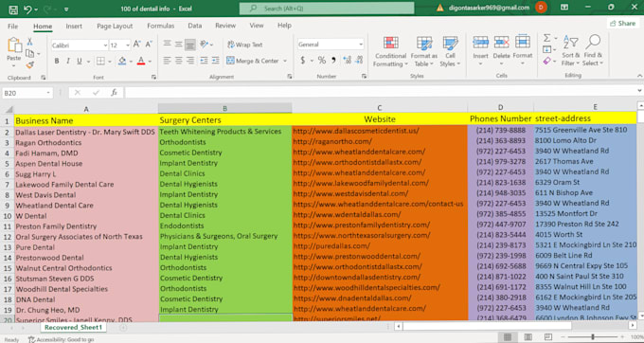Switch to Page Layout tab
The width and height of the screenshot is (644, 343).
[115, 26]
